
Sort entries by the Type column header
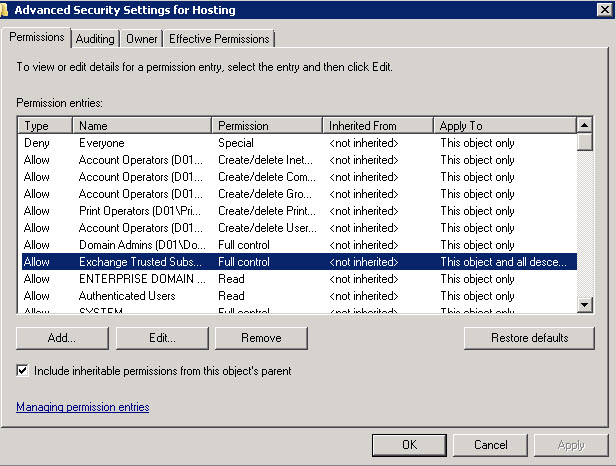pos(45,126)
